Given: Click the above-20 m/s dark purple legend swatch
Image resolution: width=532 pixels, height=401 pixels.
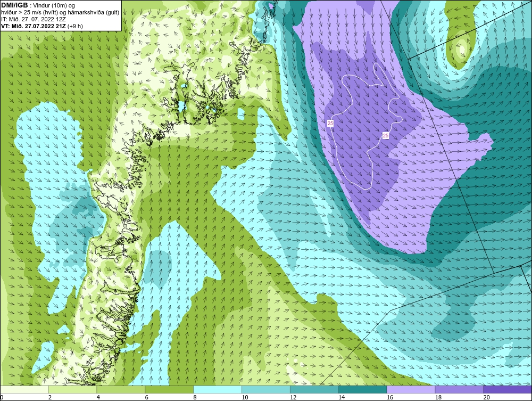Looking at the screenshot, I should (x=508, y=389).
